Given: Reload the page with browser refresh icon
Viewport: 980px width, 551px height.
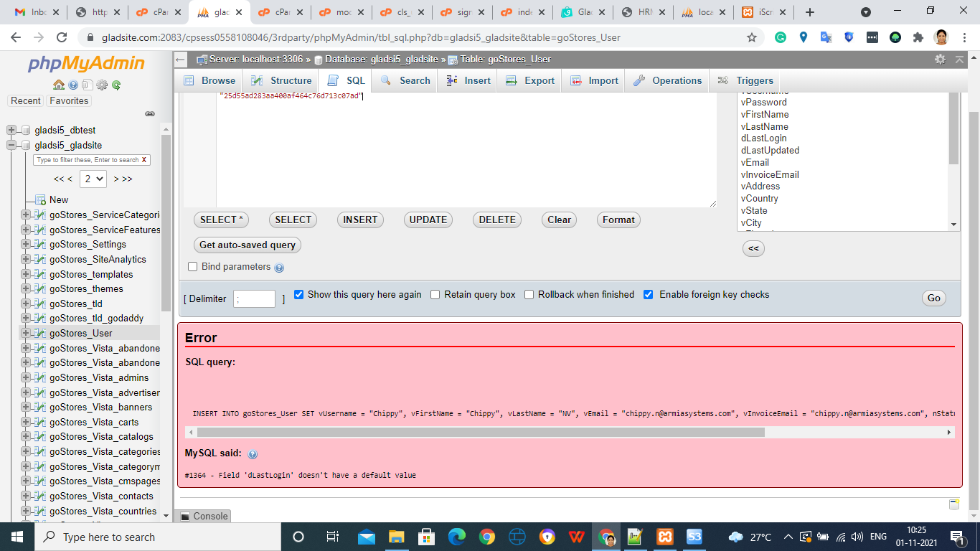Looking at the screenshot, I should (x=62, y=37).
